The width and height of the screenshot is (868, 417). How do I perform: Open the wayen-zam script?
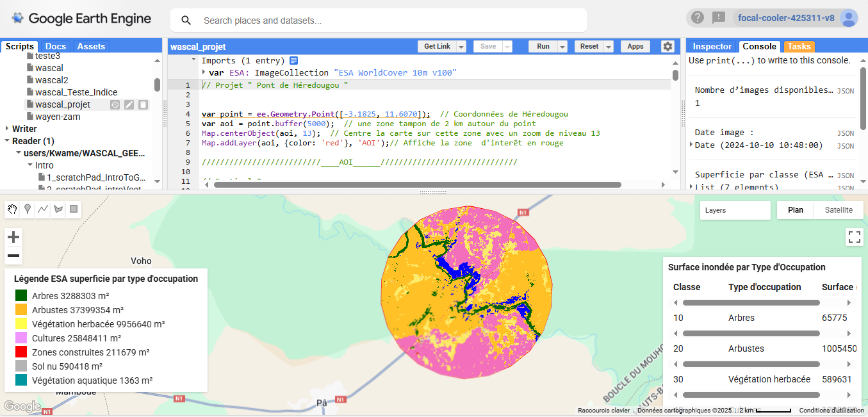tap(58, 117)
